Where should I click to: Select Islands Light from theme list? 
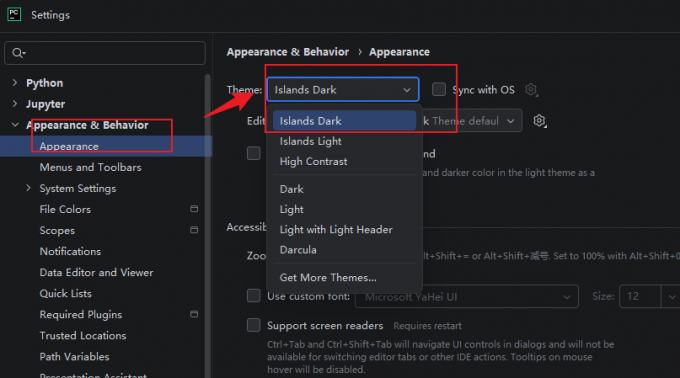[311, 141]
